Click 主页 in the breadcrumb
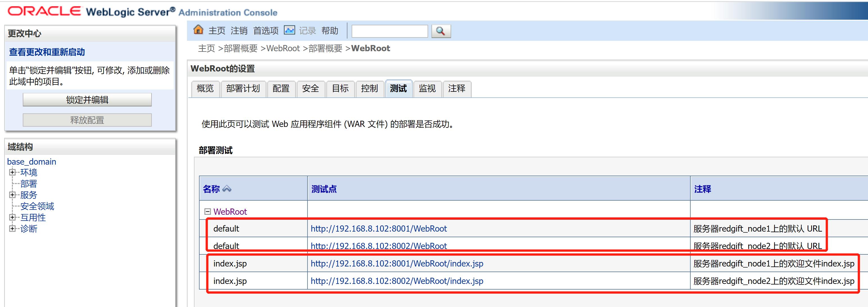The image size is (868, 307). pyautogui.click(x=207, y=49)
